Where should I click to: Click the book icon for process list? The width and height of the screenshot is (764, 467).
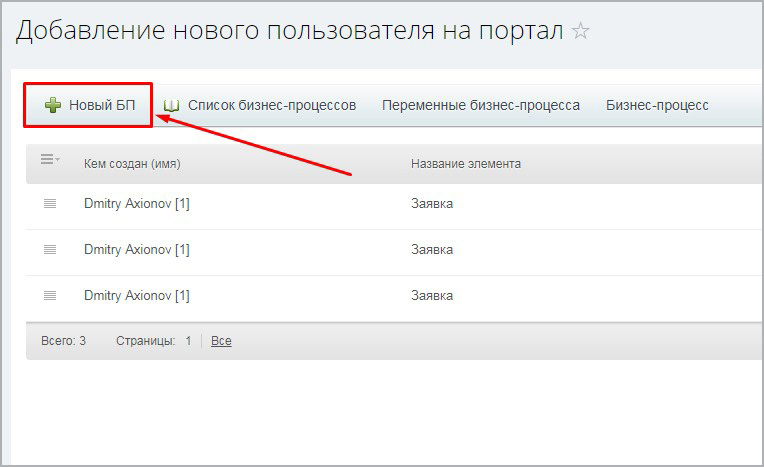(171, 105)
